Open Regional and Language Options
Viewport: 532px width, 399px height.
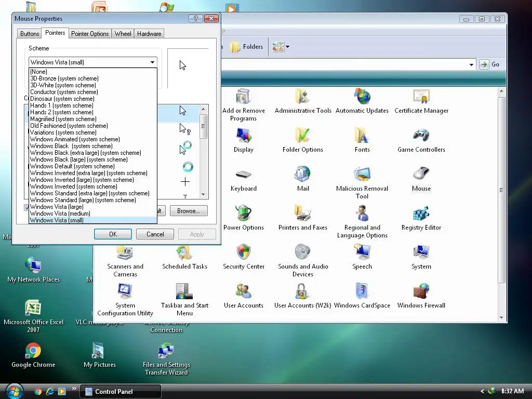[x=362, y=221]
